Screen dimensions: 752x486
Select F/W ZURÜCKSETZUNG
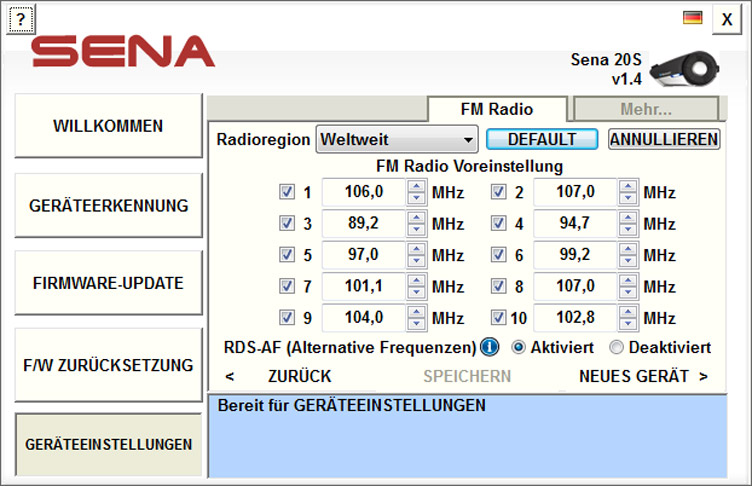coord(108,365)
